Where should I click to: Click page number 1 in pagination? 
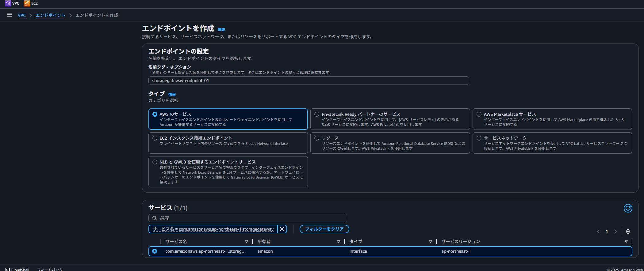pos(607,231)
